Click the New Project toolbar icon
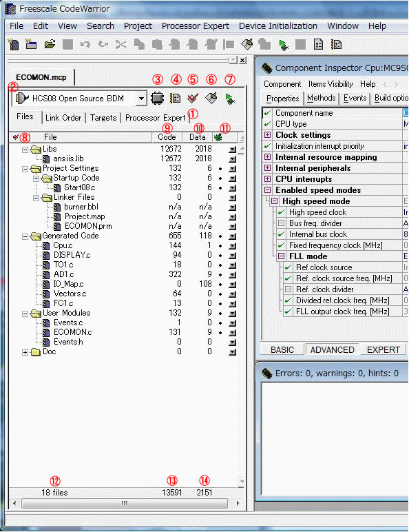The width and height of the screenshot is (409, 532). (x=31, y=44)
